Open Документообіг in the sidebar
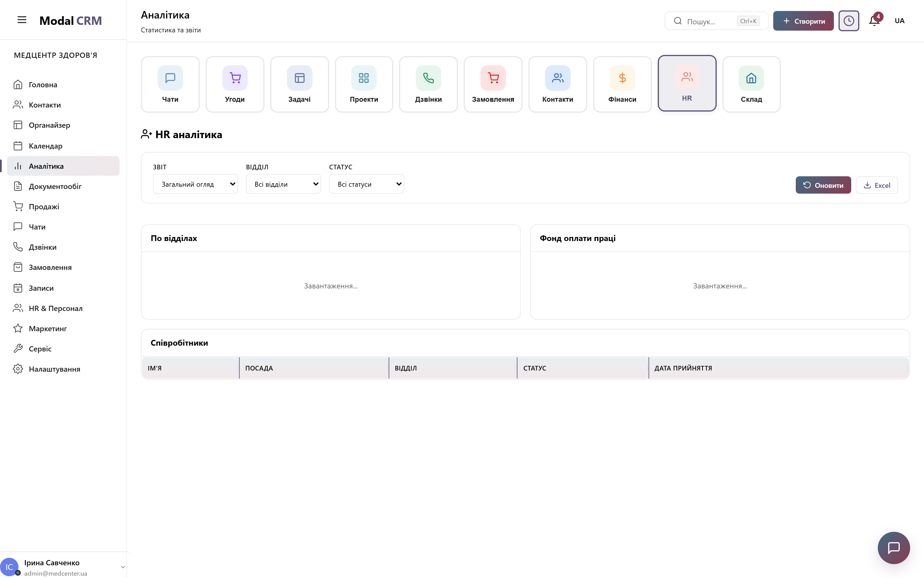 click(63, 186)
